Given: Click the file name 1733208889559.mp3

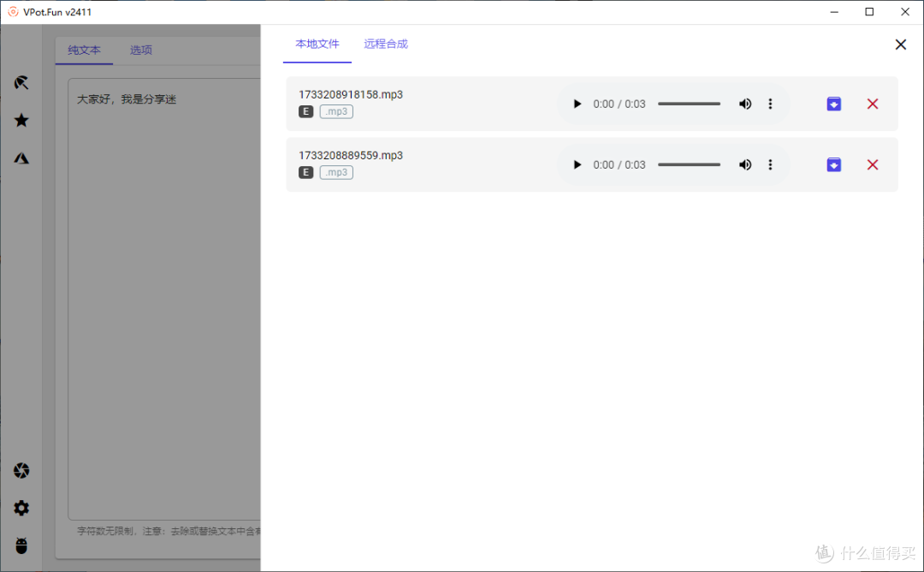Looking at the screenshot, I should click(x=351, y=155).
